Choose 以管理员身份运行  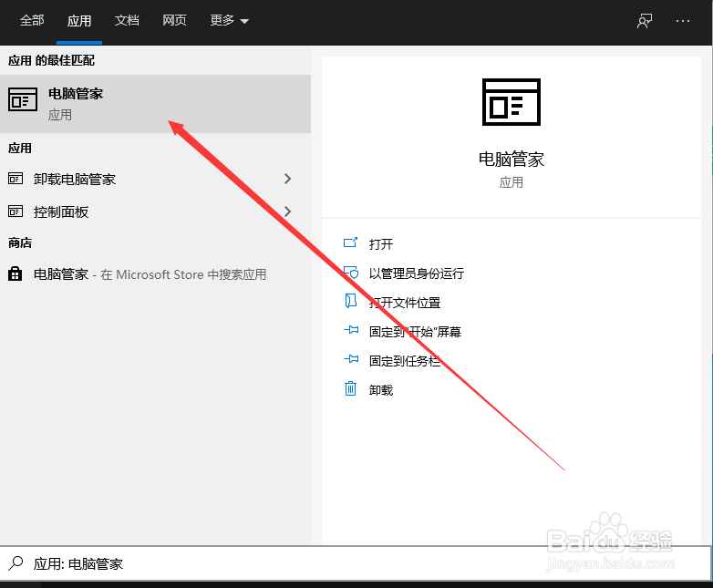(416, 273)
